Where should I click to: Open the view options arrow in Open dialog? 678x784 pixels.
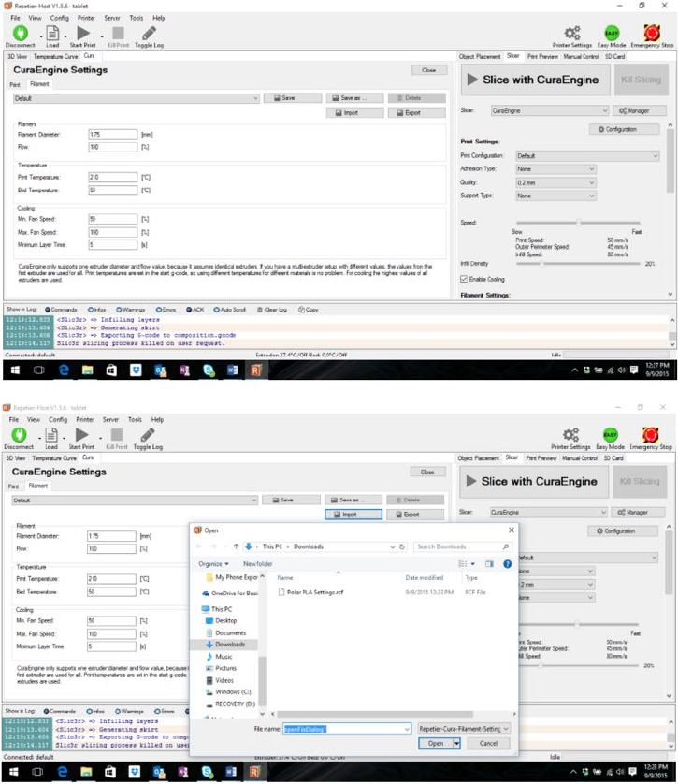(x=472, y=564)
